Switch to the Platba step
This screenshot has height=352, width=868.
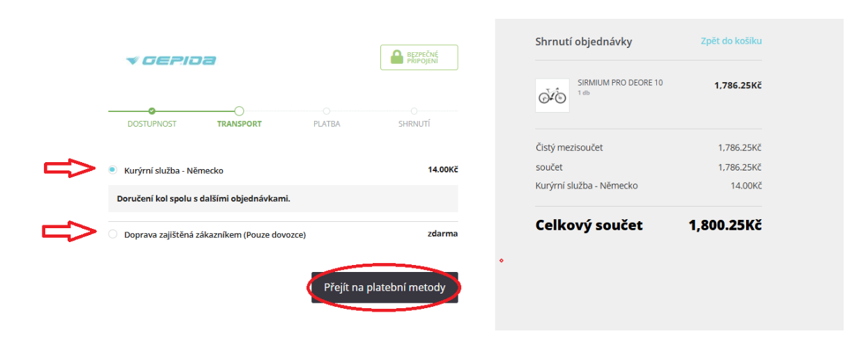click(x=327, y=124)
